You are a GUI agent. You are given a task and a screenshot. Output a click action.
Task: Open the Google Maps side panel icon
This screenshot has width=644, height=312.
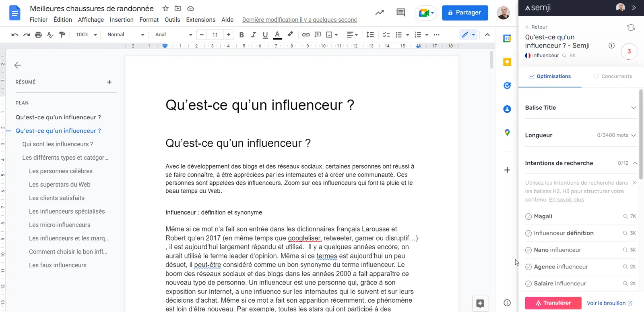[x=507, y=133]
